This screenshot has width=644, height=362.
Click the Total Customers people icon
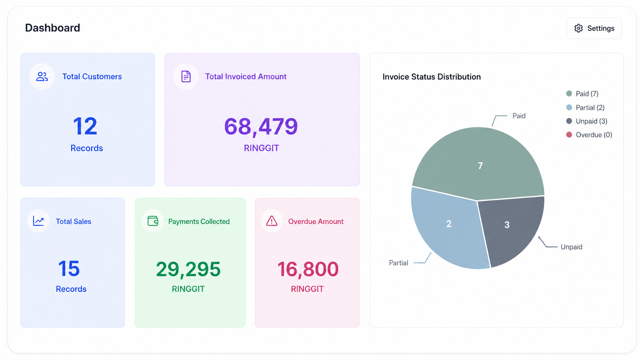pos(42,77)
